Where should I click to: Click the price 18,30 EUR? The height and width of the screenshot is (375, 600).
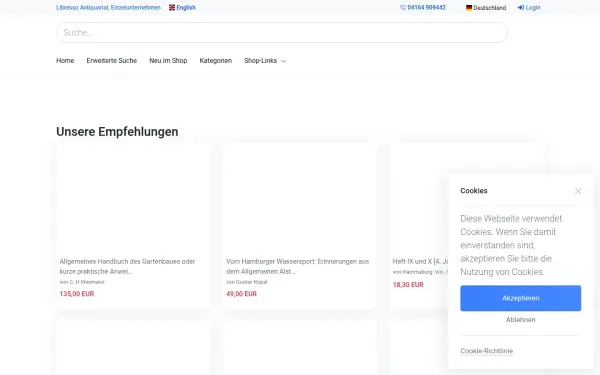point(408,285)
